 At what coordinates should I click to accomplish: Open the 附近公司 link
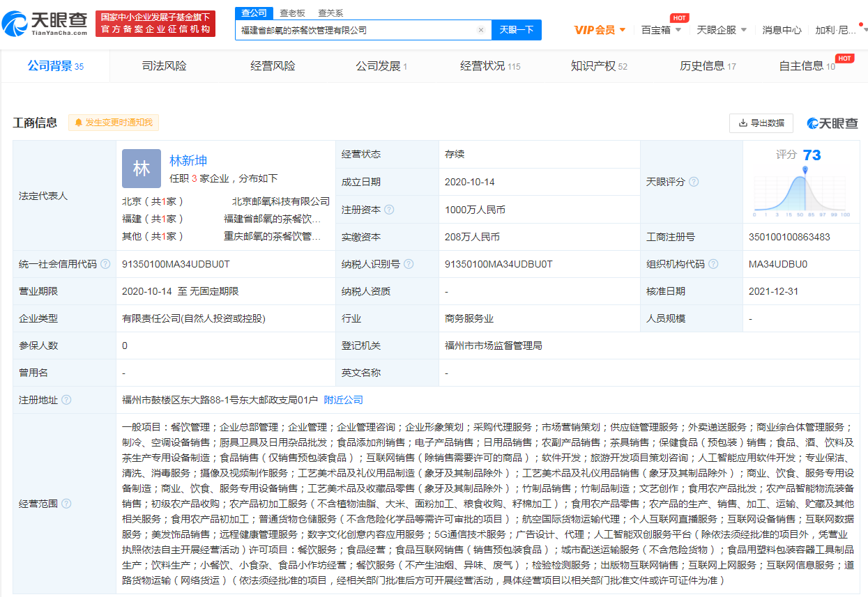(x=343, y=400)
